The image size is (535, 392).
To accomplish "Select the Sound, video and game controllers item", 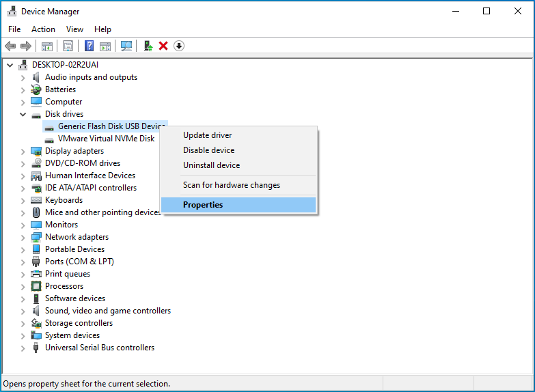I will click(x=107, y=311).
